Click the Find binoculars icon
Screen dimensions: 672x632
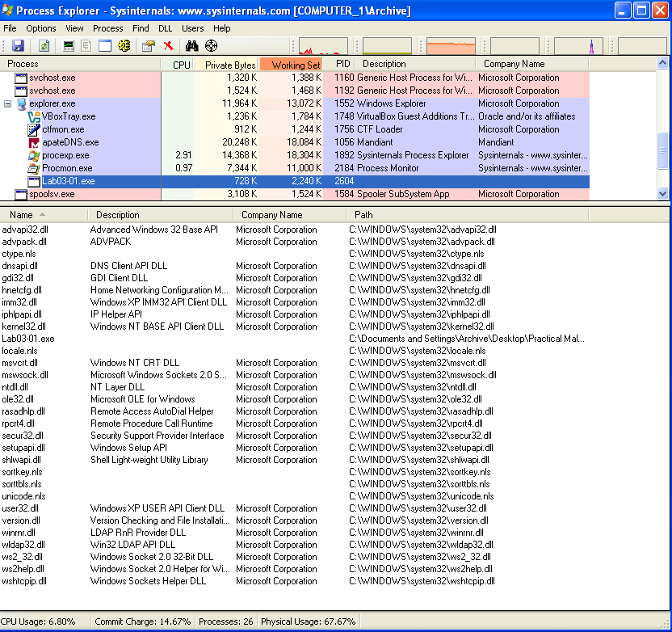point(191,46)
